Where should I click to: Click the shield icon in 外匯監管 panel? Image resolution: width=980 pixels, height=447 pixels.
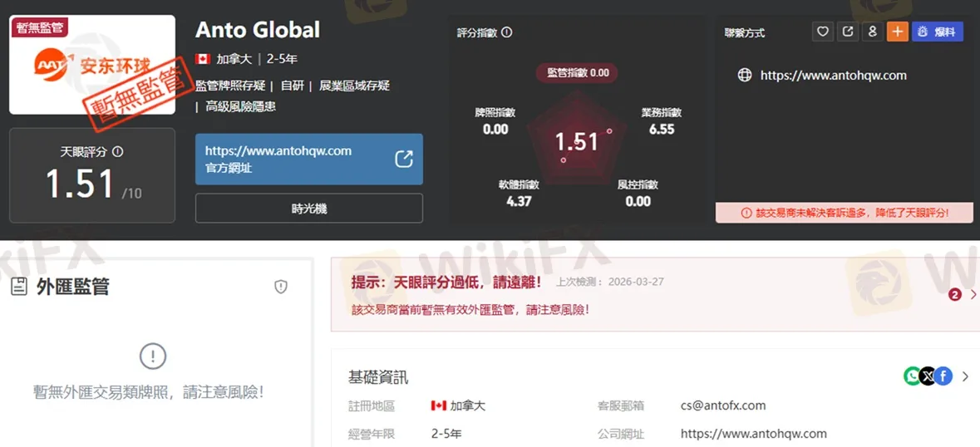pyautogui.click(x=281, y=287)
